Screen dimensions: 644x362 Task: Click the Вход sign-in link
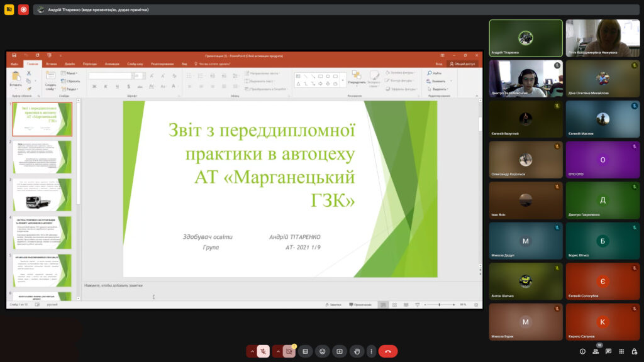438,64
